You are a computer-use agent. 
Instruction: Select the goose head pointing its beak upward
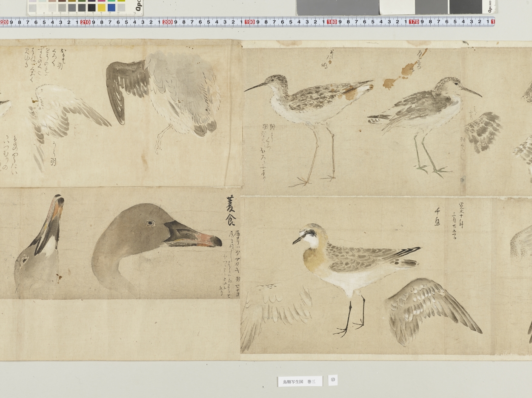pyautogui.click(x=39, y=244)
